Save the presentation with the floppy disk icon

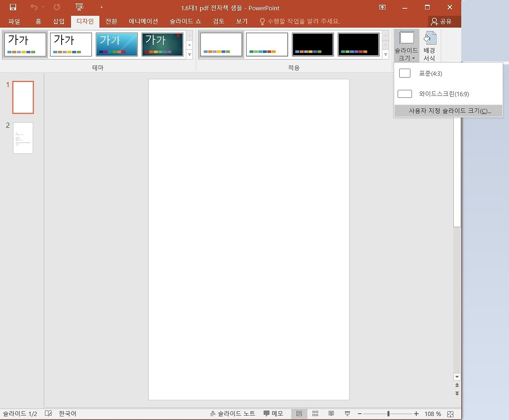(x=13, y=7)
